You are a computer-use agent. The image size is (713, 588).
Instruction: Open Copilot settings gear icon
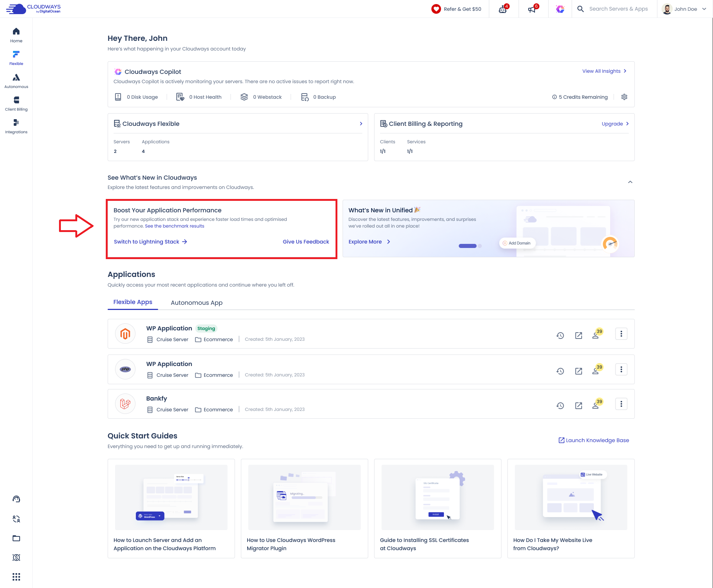click(x=624, y=97)
